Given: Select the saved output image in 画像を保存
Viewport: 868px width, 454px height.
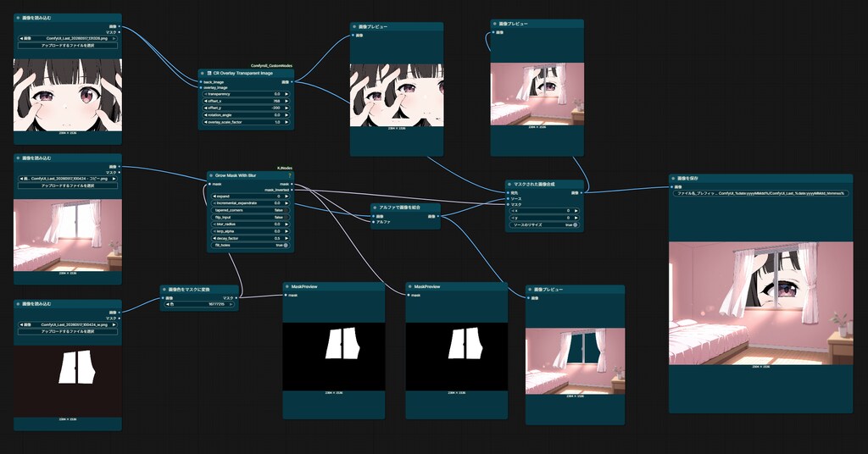Looking at the screenshot, I should 760,303.
